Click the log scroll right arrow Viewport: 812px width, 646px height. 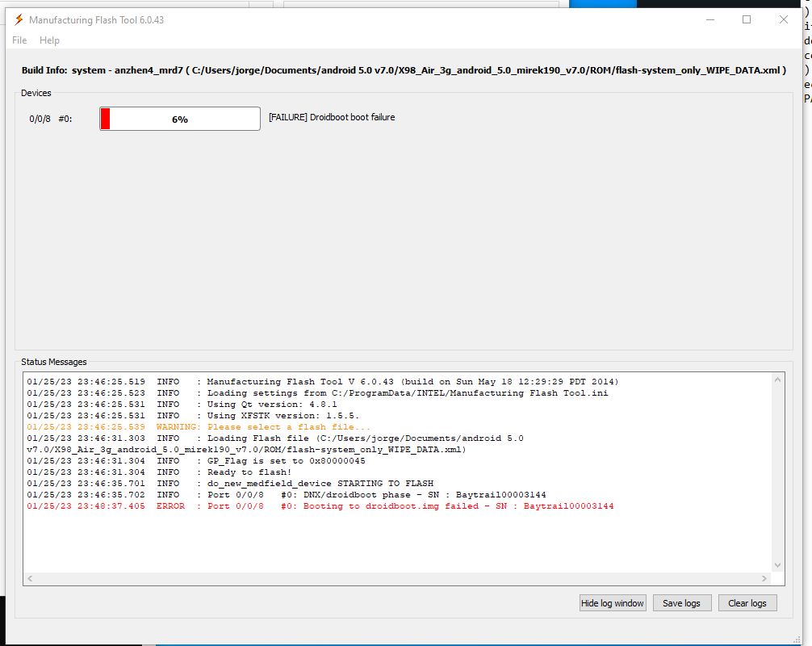[764, 578]
